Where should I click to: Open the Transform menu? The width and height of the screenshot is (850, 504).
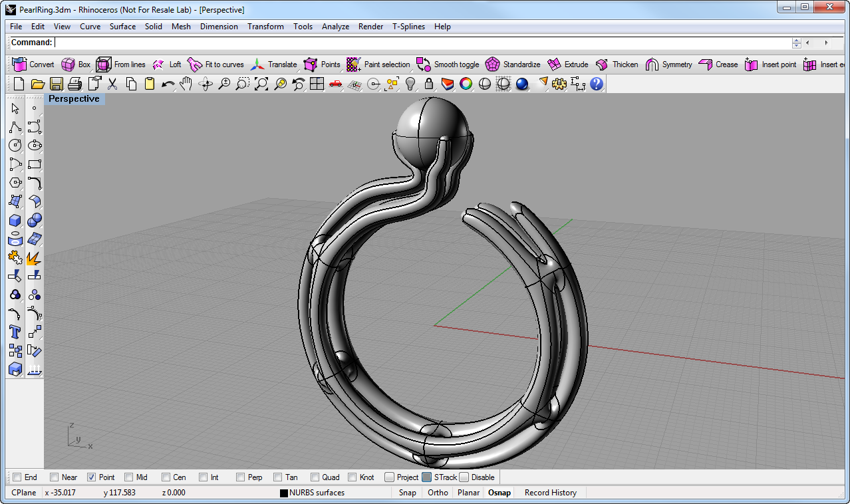(x=265, y=27)
